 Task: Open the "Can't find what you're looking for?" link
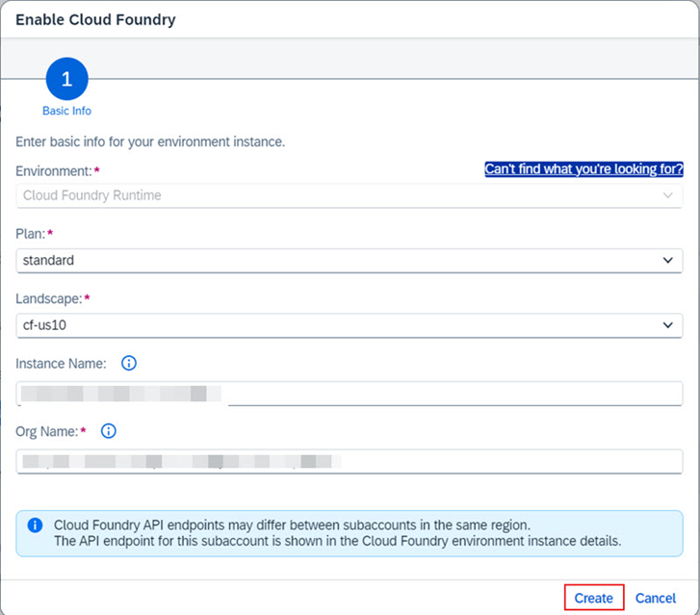tap(583, 168)
